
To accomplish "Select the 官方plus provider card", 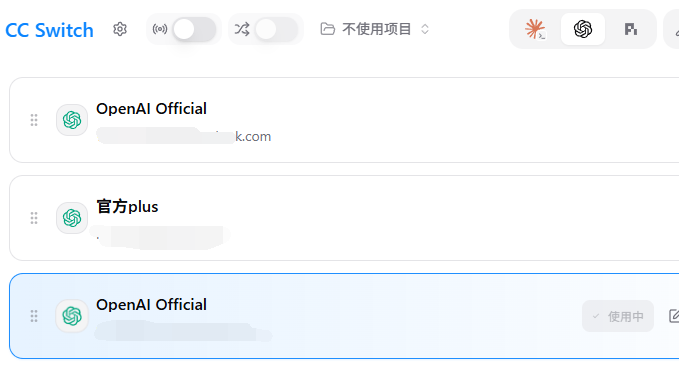I will pyautogui.click(x=344, y=218).
